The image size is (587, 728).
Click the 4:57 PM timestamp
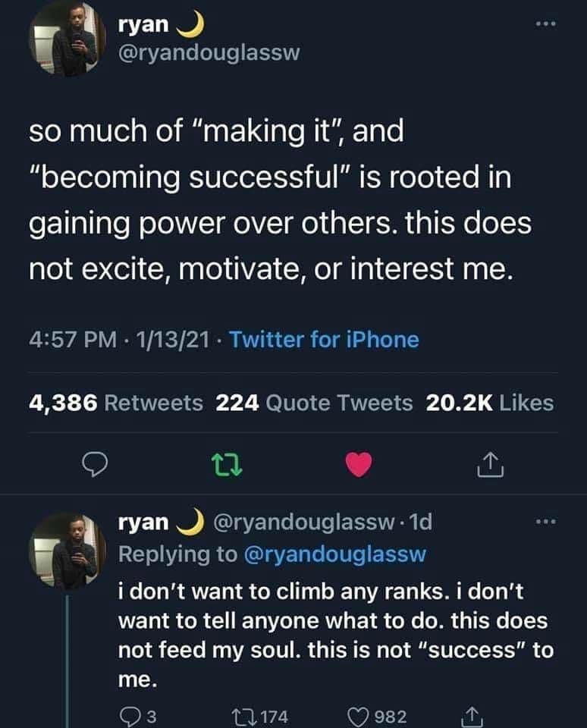(x=73, y=339)
